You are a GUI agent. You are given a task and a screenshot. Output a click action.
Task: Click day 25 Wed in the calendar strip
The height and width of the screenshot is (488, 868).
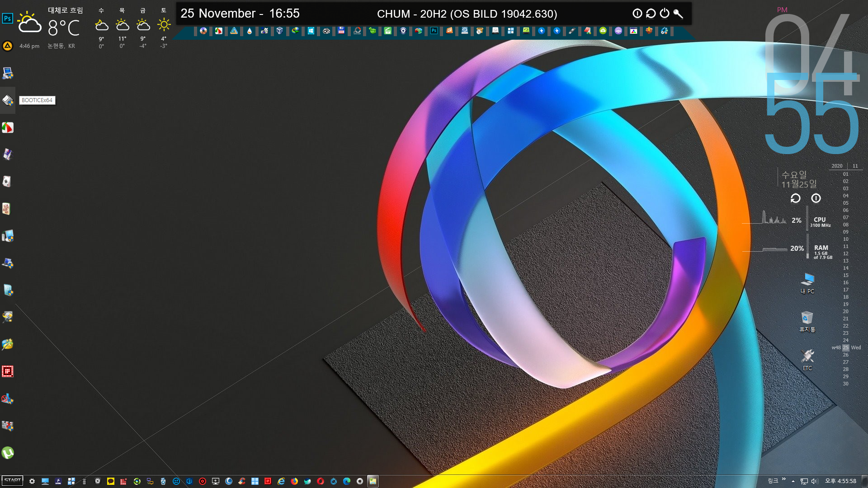(x=846, y=347)
